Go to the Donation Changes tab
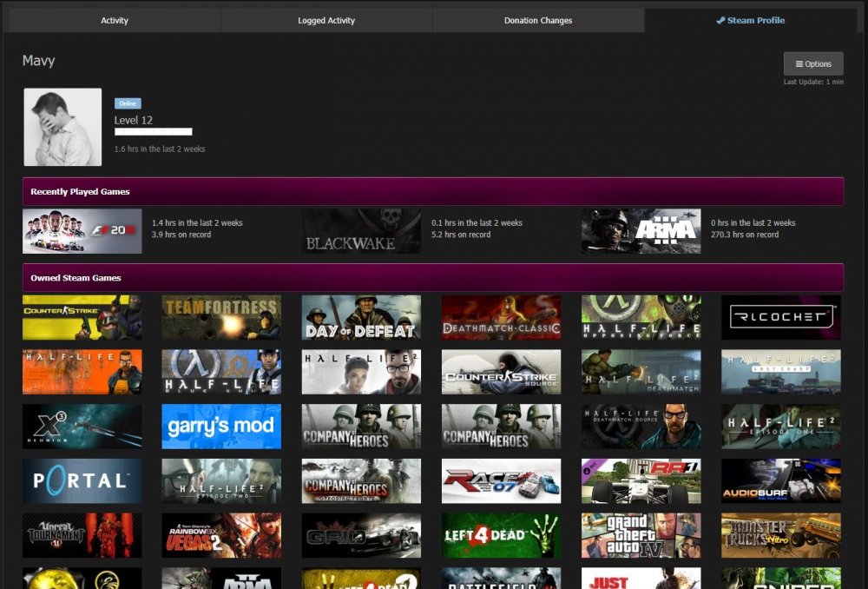This screenshot has height=589, width=868. coord(538,20)
